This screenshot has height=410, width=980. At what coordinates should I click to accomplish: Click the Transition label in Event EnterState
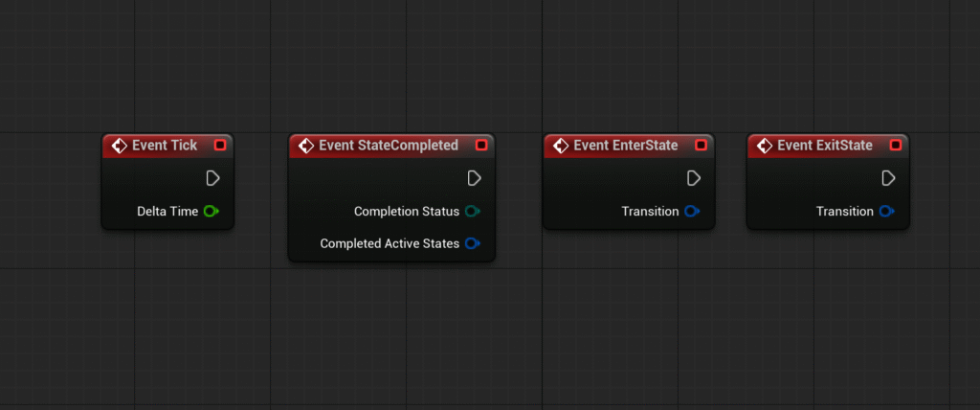tap(650, 212)
